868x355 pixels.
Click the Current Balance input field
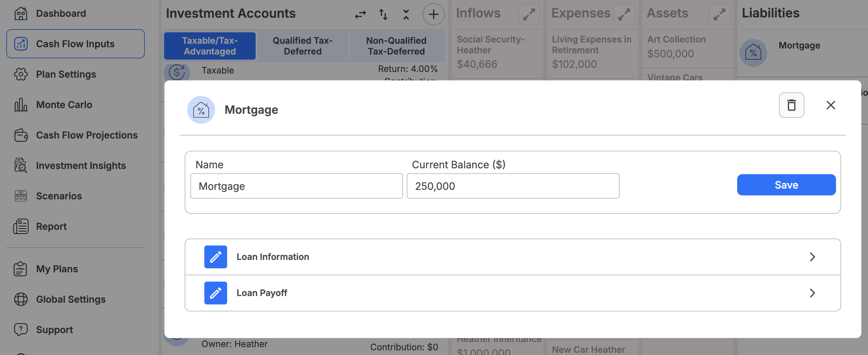513,186
